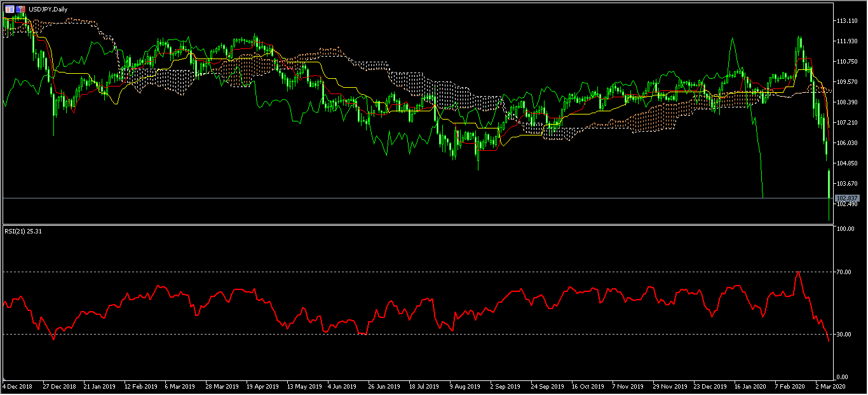Click the 23 Dec 2019 date label
The width and height of the screenshot is (868, 395).
click(x=710, y=386)
